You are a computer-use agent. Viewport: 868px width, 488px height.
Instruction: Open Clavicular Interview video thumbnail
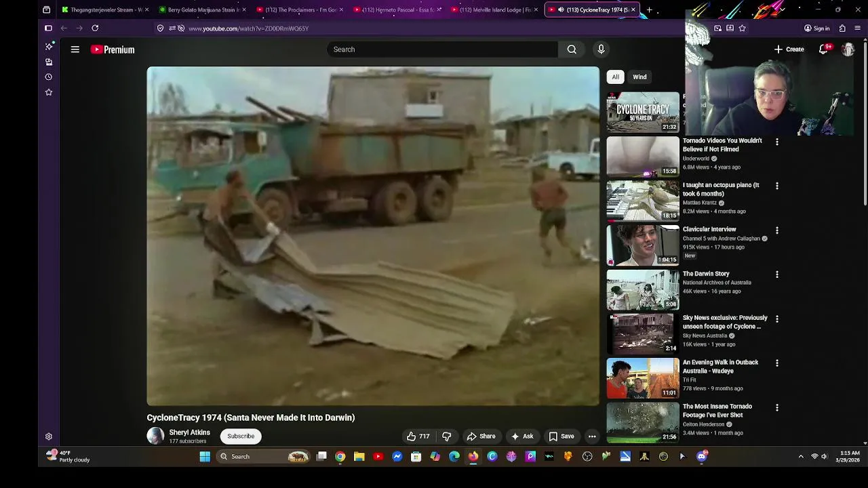(x=643, y=245)
